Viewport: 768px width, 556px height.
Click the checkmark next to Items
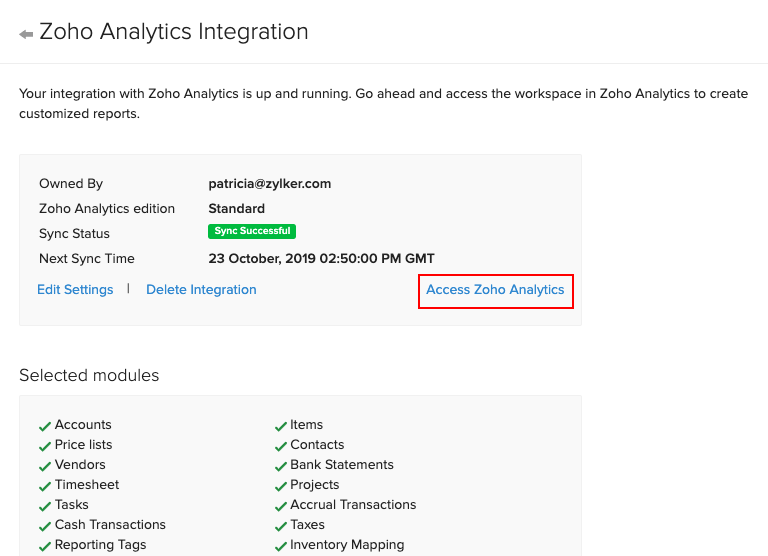[281, 426]
